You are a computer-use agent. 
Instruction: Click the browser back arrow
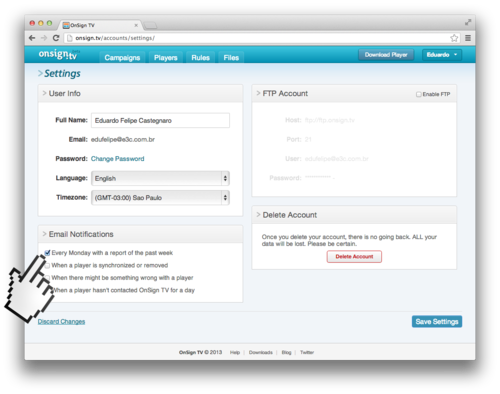pyautogui.click(x=32, y=38)
